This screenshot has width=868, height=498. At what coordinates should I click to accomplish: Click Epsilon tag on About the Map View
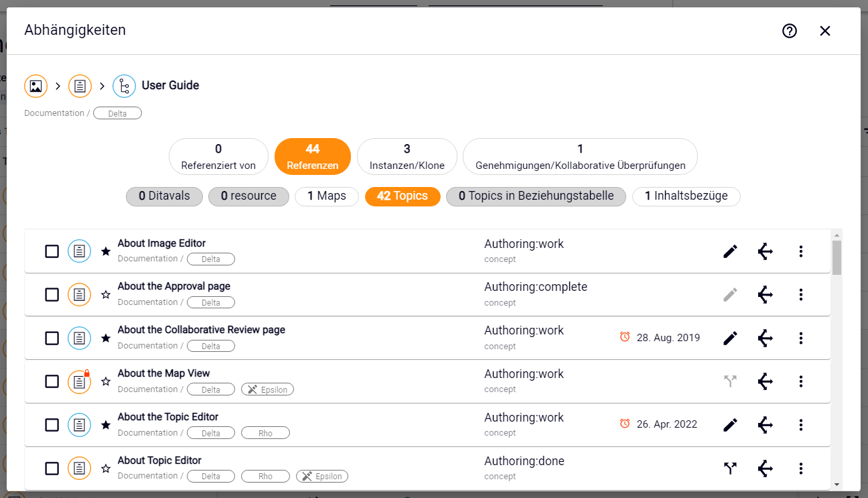tap(267, 389)
